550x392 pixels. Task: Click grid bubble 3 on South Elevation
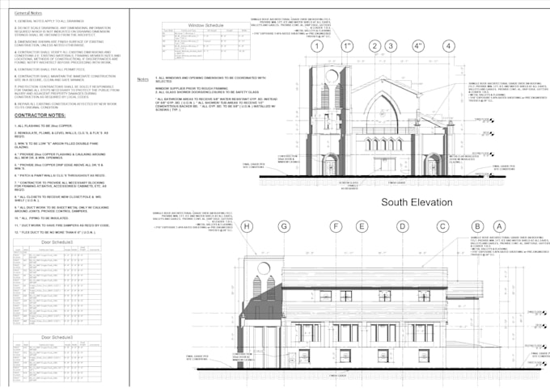point(391,46)
